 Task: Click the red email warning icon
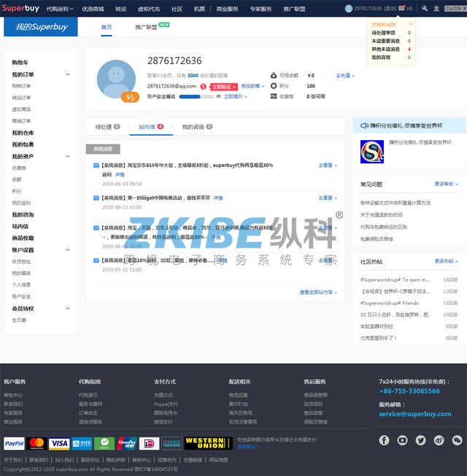coord(204,87)
